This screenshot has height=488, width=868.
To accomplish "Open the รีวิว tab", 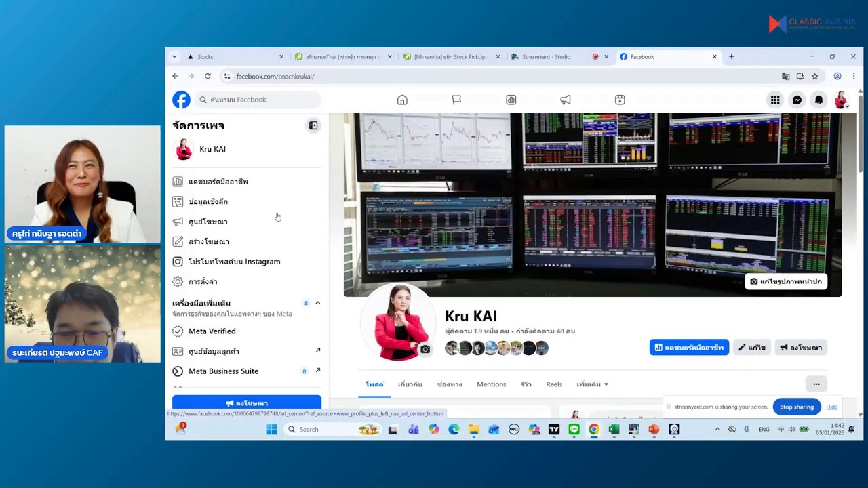I will pyautogui.click(x=526, y=384).
